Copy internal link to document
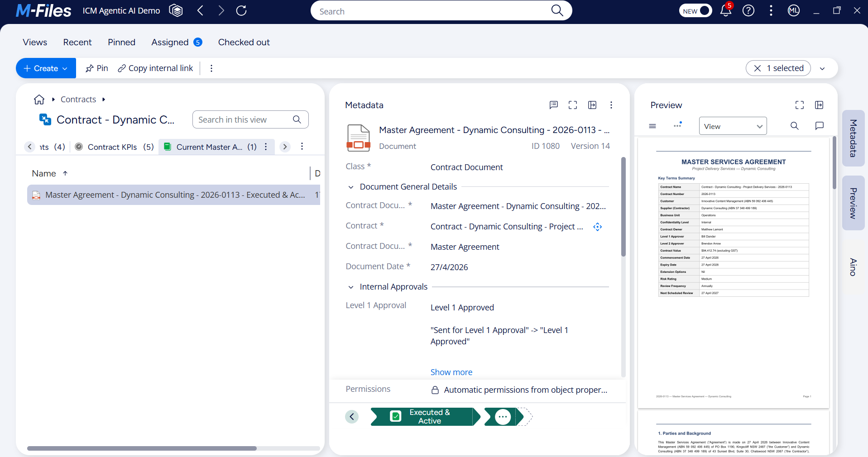This screenshot has width=868, height=457. pyautogui.click(x=155, y=68)
